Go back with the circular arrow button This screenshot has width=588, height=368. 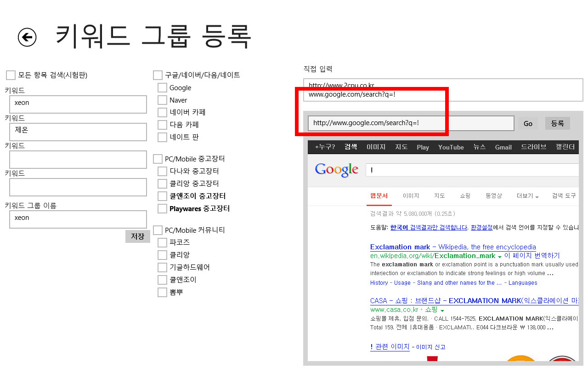click(x=27, y=37)
